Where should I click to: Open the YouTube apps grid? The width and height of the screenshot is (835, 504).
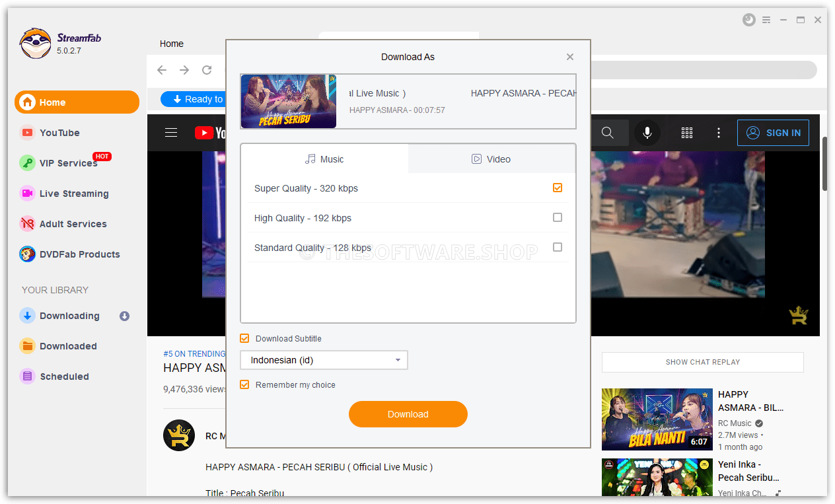coord(687,133)
